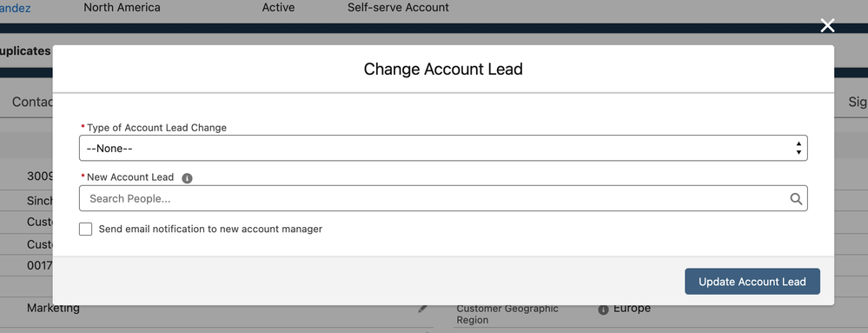Click the 'Customer Geographic Region' label
This screenshot has width=868, height=333.
pos(507,314)
